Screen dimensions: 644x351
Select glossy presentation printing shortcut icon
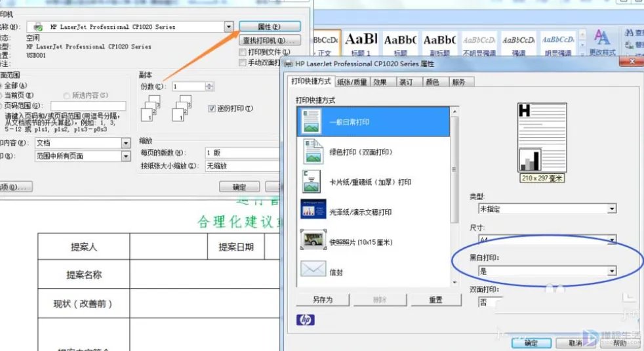(313, 209)
